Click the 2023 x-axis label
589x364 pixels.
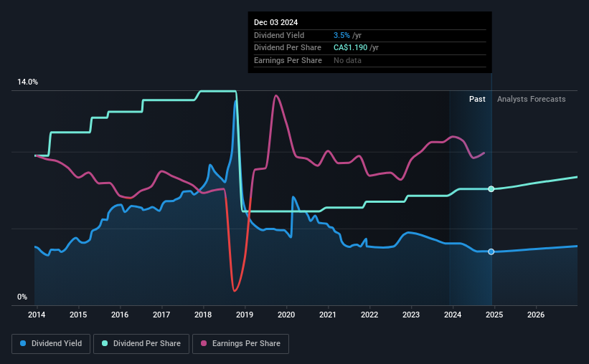click(x=411, y=315)
